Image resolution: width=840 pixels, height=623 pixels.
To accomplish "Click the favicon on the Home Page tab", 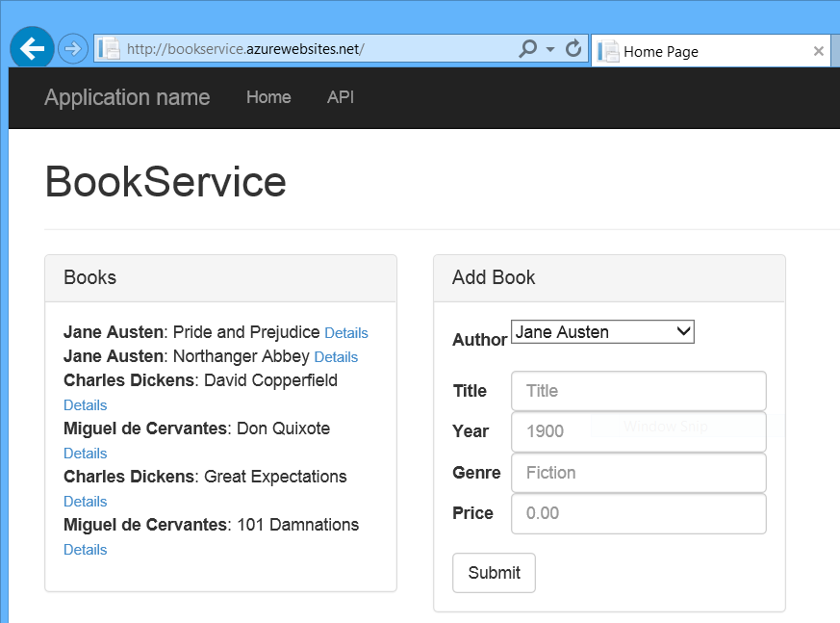I will 608,51.
